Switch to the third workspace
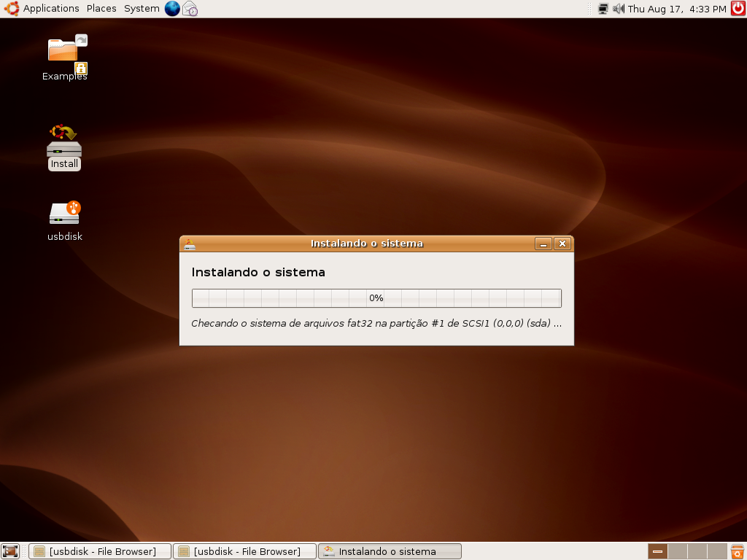This screenshot has width=747, height=560. 697,551
